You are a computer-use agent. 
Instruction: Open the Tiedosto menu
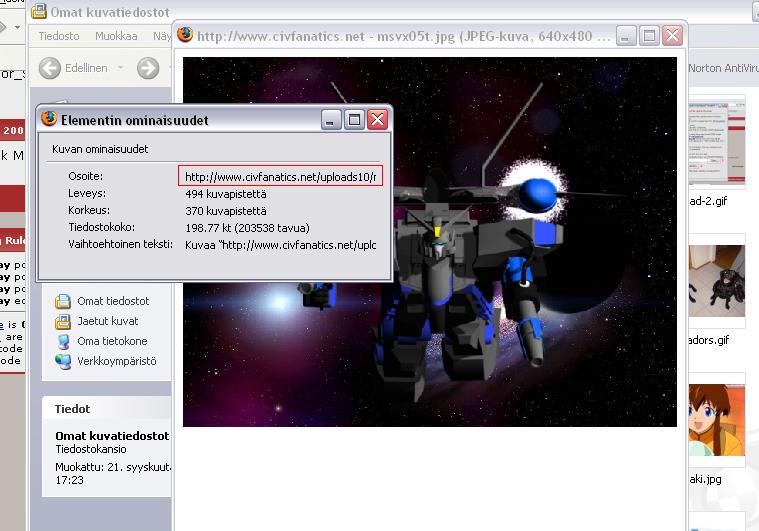tap(59, 36)
